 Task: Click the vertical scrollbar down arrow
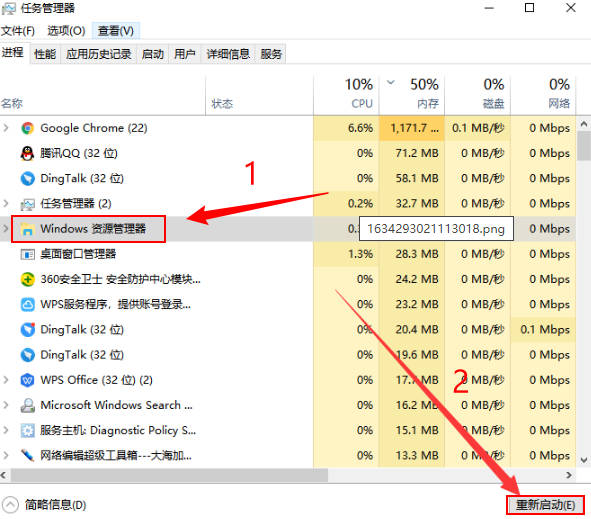pos(584,460)
